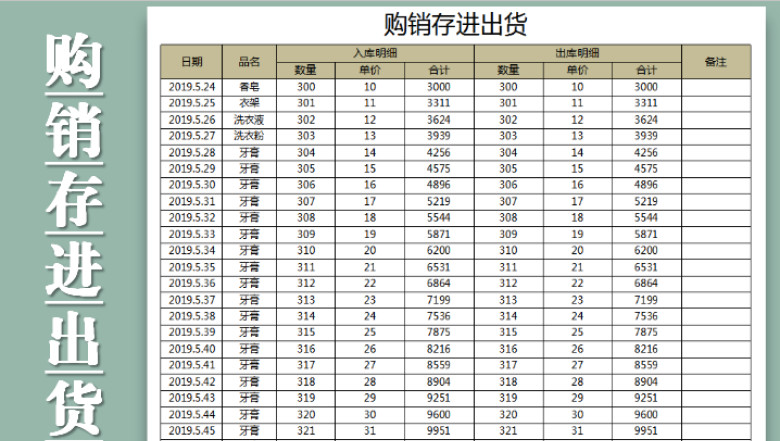The image size is (780, 441).
Task: Click the title 购销存进出货 above the table
Action: (x=455, y=24)
